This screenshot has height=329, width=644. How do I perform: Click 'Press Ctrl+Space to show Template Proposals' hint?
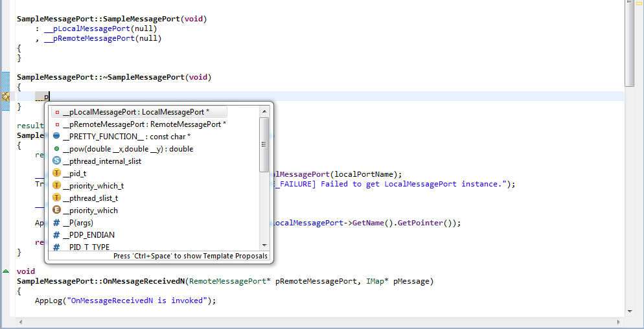pyautogui.click(x=190, y=256)
